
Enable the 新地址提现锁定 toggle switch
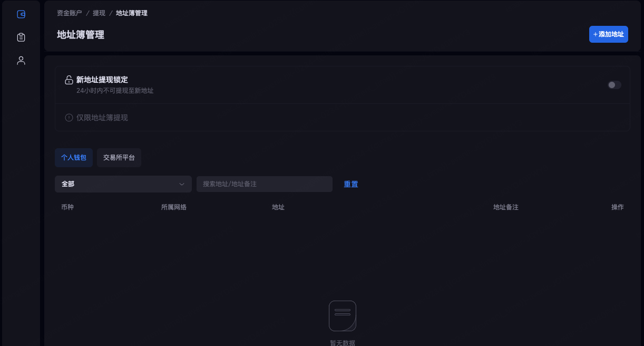614,85
